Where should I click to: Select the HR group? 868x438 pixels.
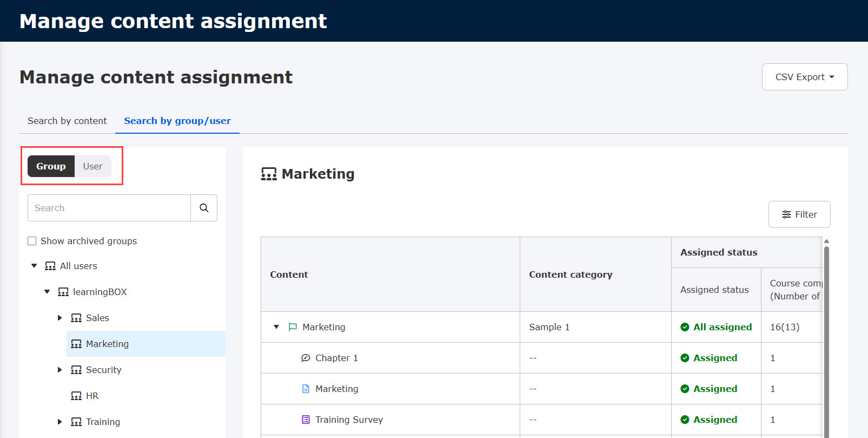[92, 396]
